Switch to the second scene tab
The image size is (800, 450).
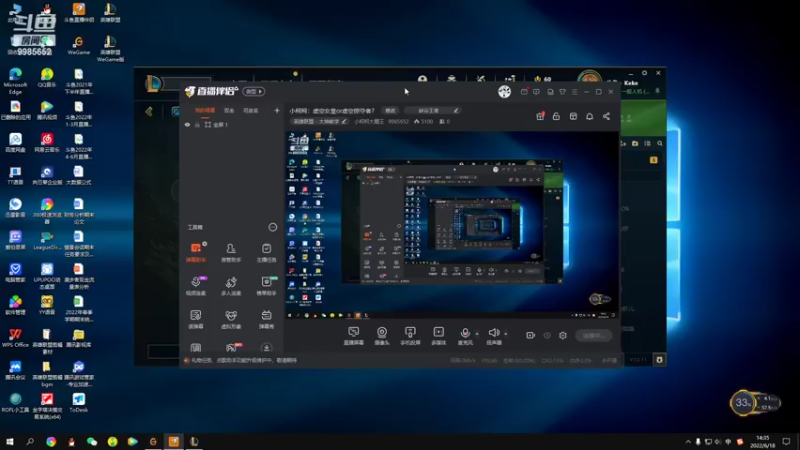[x=229, y=110]
